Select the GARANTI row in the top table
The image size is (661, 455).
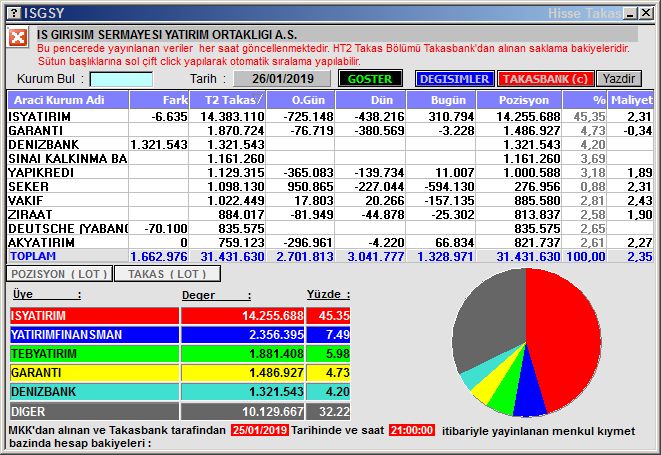tap(330, 130)
